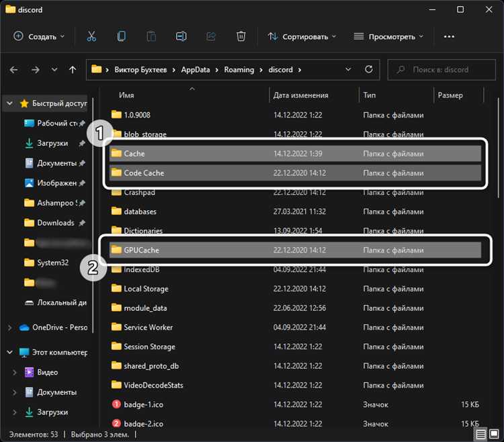The width and height of the screenshot is (504, 442).
Task: Click the Local Storage folder icon
Action: tap(116, 288)
